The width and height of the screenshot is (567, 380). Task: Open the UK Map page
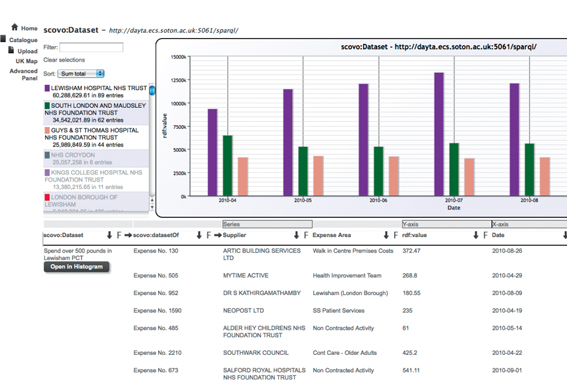pos(26,61)
